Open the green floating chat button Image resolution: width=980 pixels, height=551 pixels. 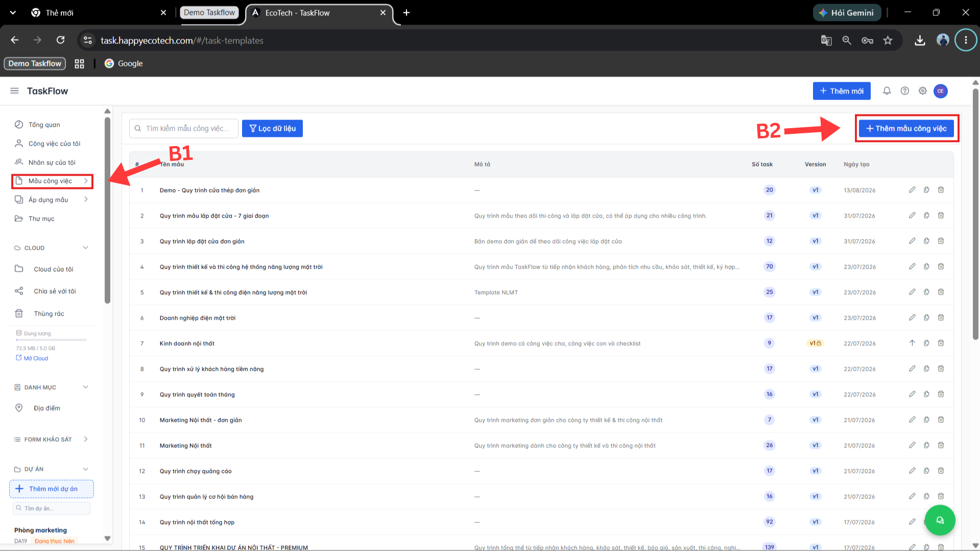(x=940, y=520)
